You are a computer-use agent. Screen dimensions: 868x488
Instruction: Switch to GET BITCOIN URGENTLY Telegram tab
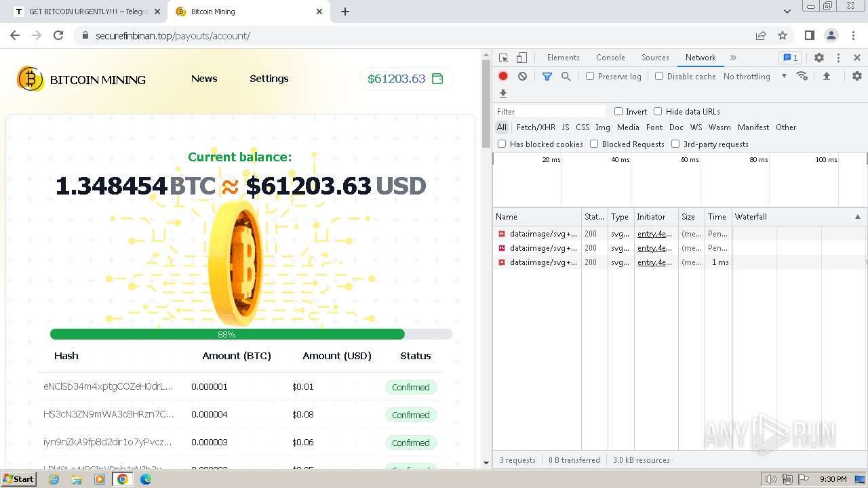coord(88,12)
